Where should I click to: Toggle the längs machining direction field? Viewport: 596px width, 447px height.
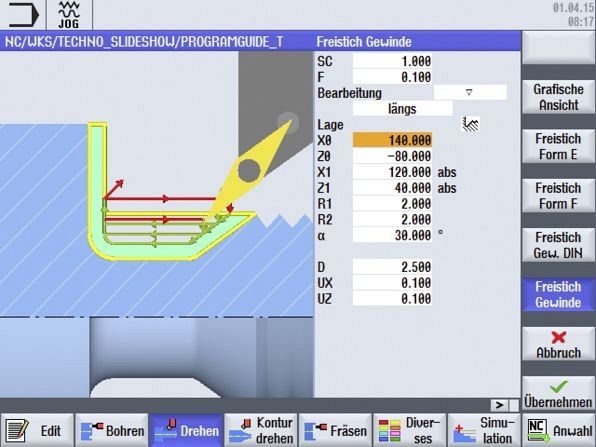pos(402,109)
